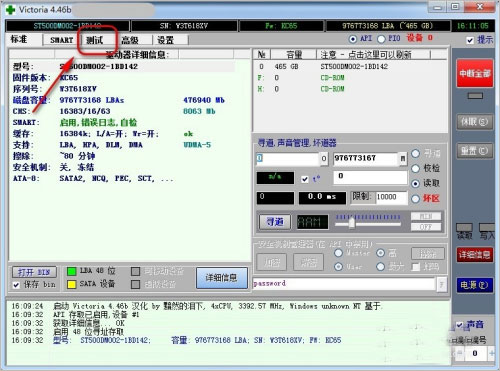The image size is (500, 371).
Task: Select the 坏区 bad-sector radio option
Action: [415, 199]
